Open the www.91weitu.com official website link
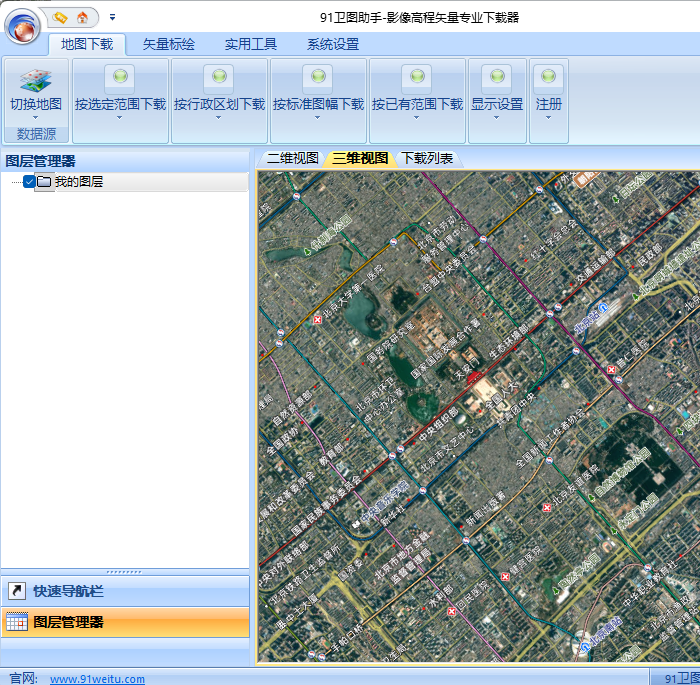 click(x=97, y=679)
